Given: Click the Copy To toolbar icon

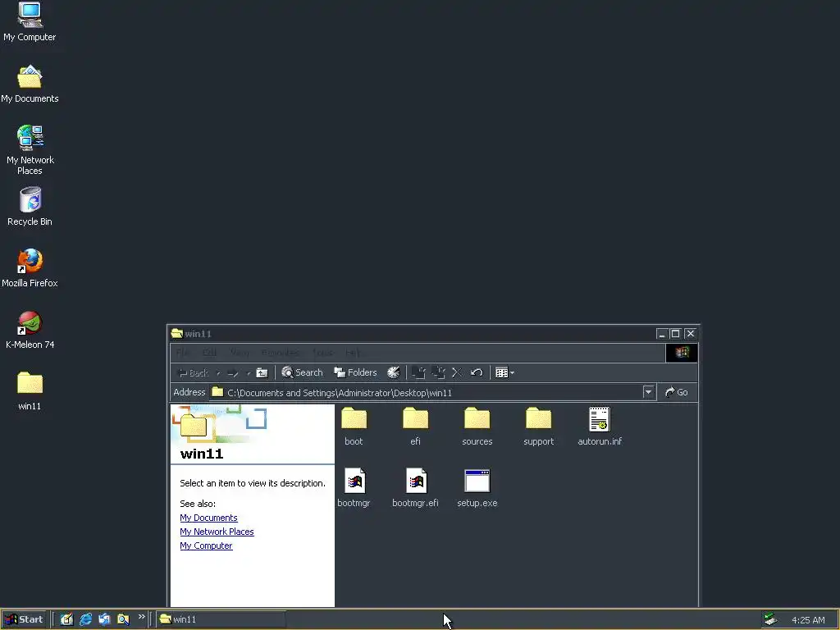Looking at the screenshot, I should coord(438,373).
